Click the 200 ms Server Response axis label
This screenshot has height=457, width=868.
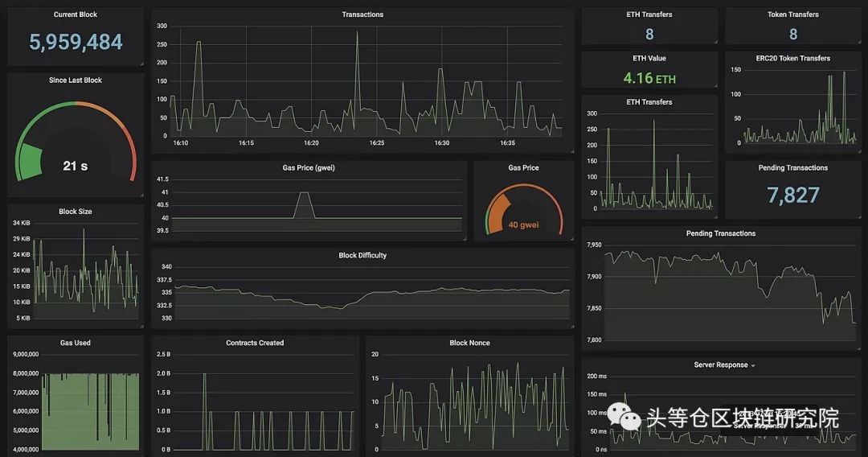pyautogui.click(x=596, y=376)
